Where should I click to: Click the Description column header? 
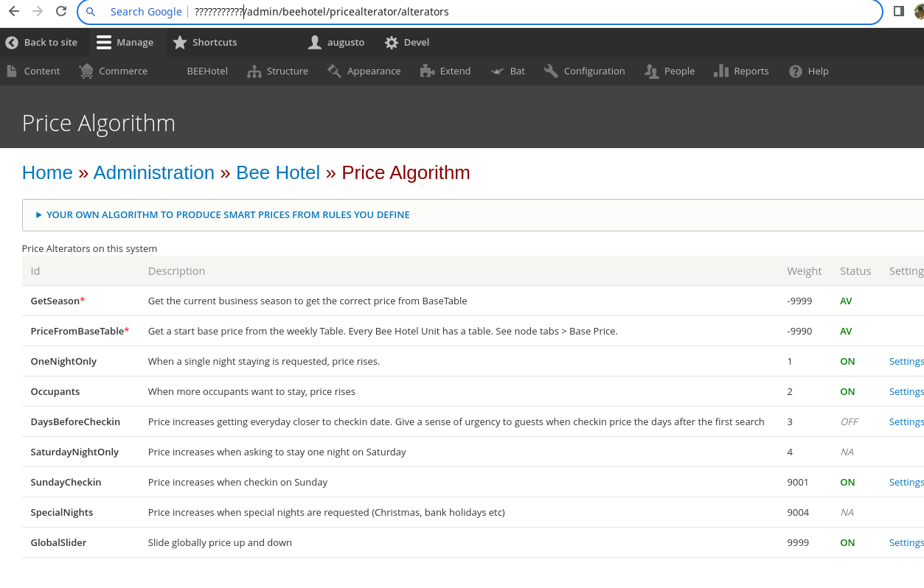pyautogui.click(x=176, y=271)
